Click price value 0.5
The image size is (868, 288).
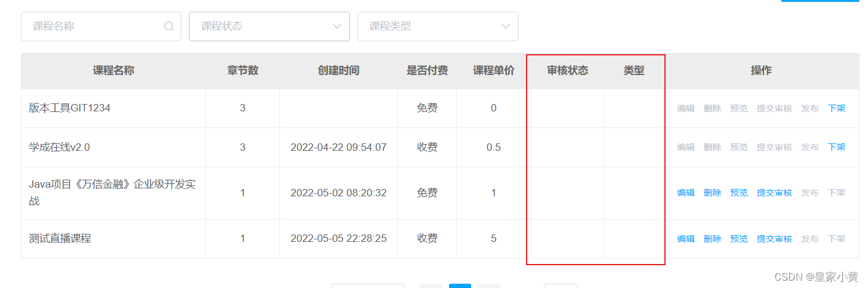(493, 147)
